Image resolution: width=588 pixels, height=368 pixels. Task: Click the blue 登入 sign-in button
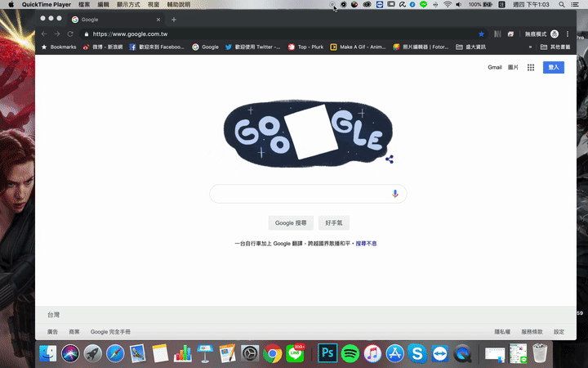pos(554,67)
